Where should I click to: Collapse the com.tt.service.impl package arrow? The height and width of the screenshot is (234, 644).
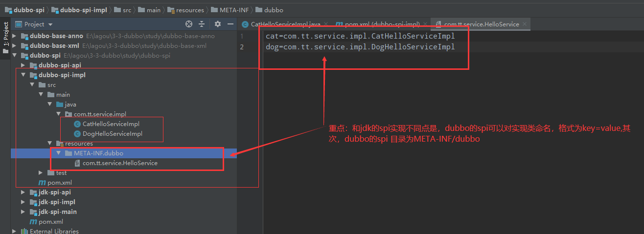[58, 114]
